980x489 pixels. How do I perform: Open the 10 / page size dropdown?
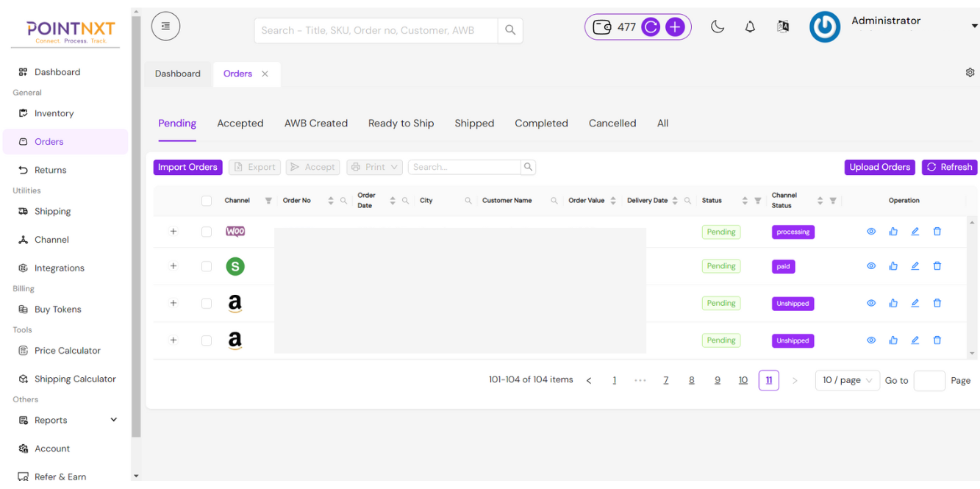[x=847, y=380]
